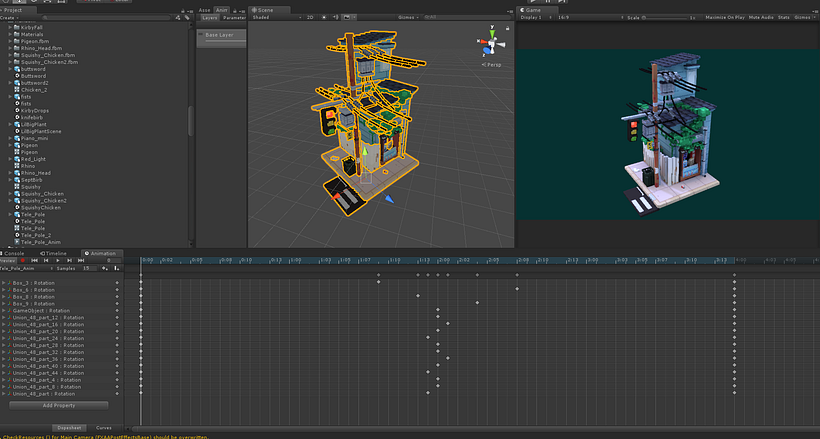Open the Shaded draw mode dropdown
This screenshot has width=820, height=439.
coord(277,17)
